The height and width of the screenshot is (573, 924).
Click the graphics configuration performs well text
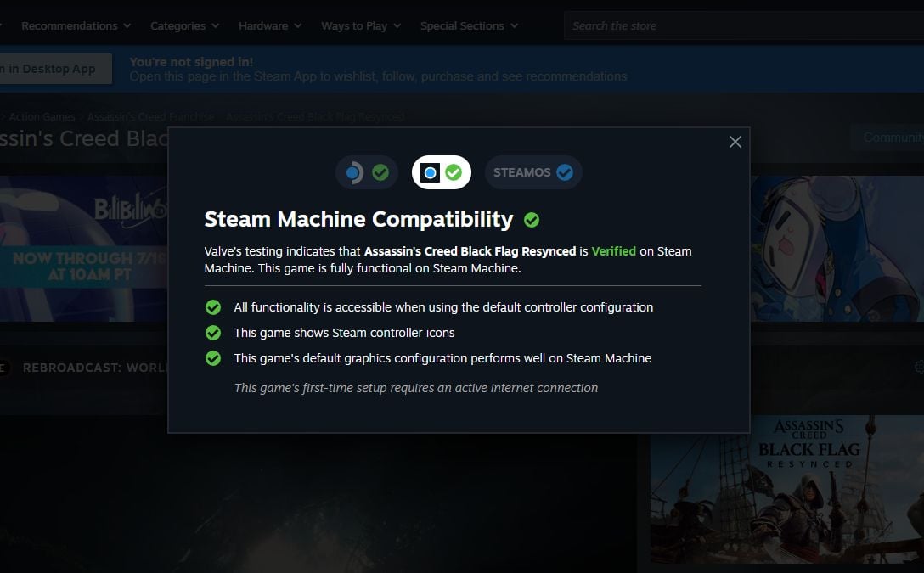click(442, 358)
